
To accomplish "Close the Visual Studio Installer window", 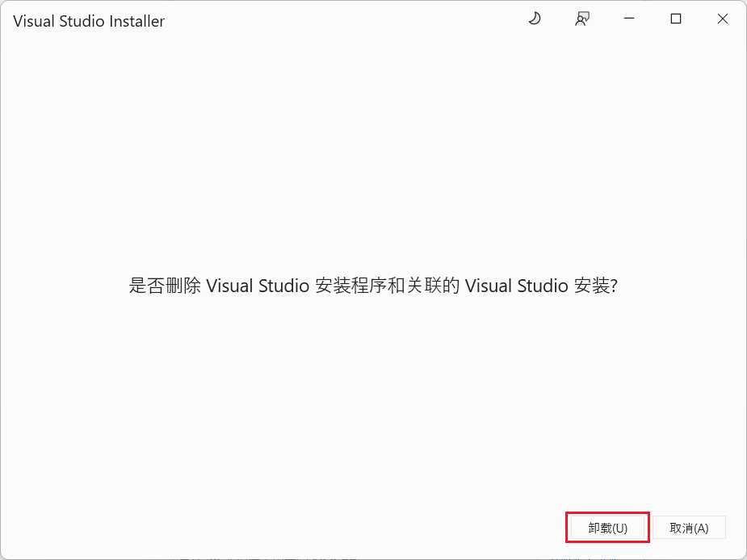I will (x=722, y=19).
